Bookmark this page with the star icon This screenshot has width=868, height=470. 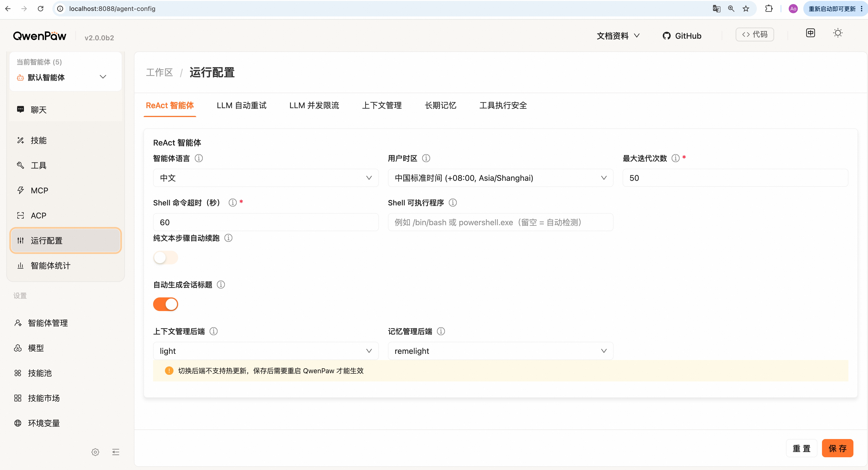click(x=746, y=9)
